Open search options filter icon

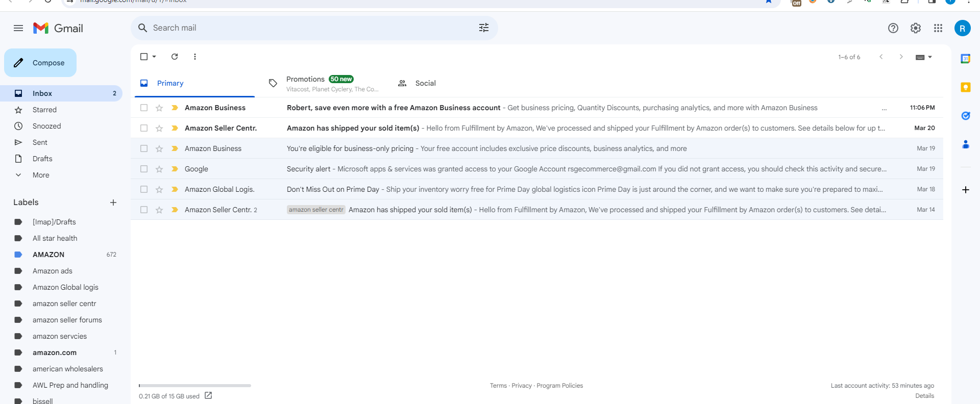pyautogui.click(x=484, y=28)
